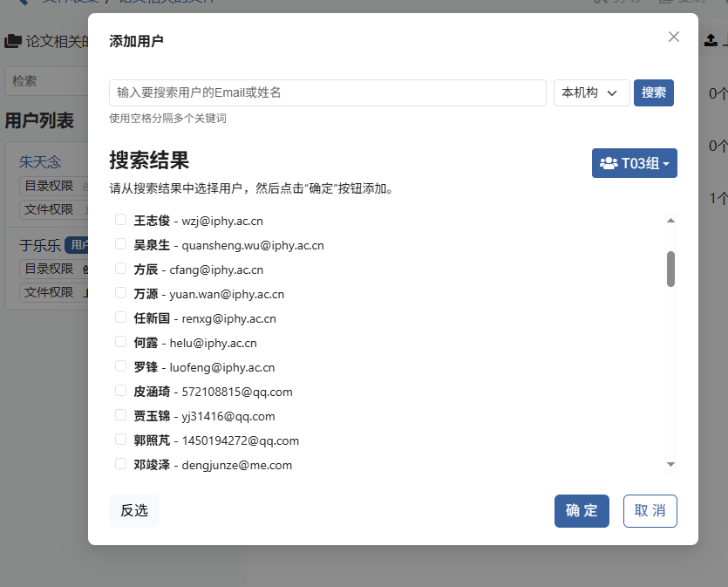
Task: Confirm with the 确定 button
Action: tap(582, 511)
